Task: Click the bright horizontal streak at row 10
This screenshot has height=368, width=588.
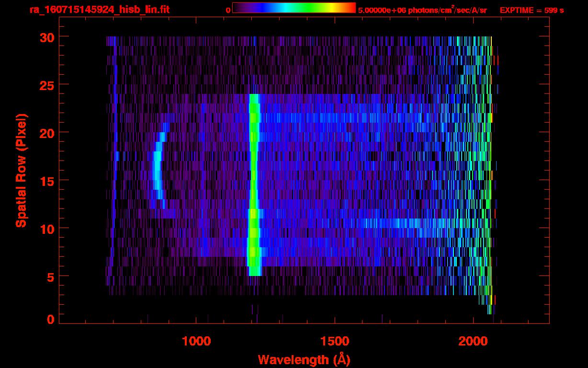Action: pos(393,223)
